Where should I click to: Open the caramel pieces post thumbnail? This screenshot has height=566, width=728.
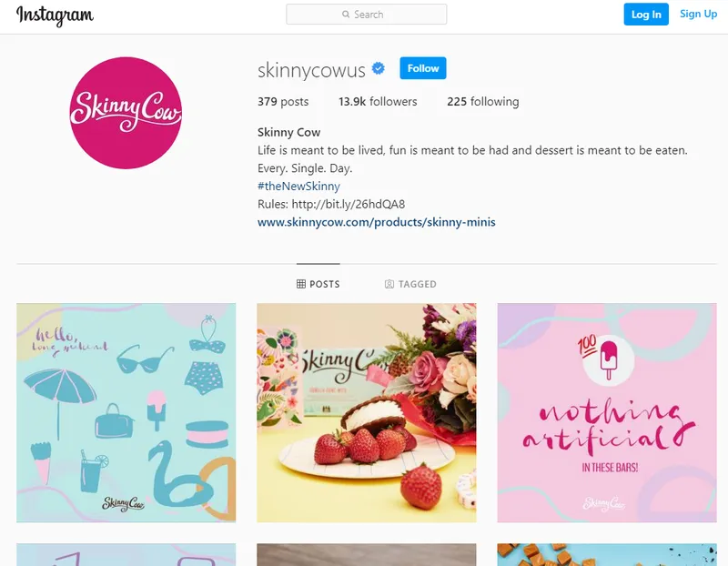[x=607, y=555]
